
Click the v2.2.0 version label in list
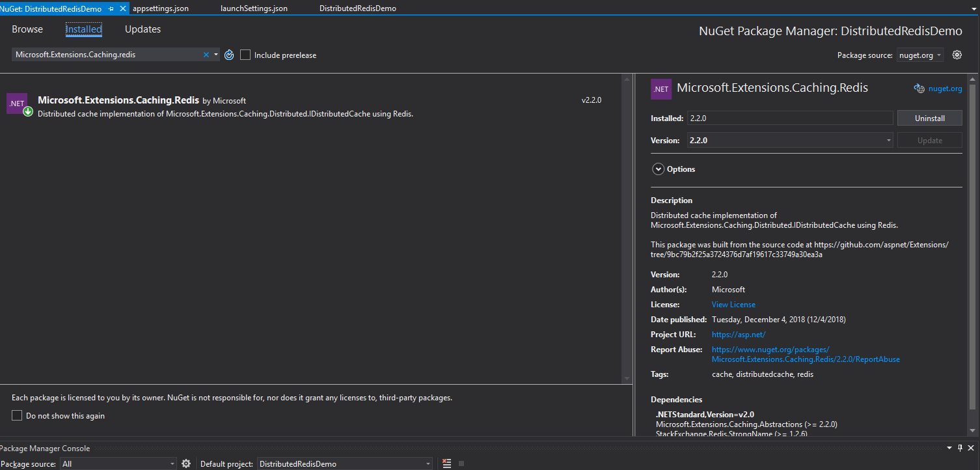(x=592, y=100)
